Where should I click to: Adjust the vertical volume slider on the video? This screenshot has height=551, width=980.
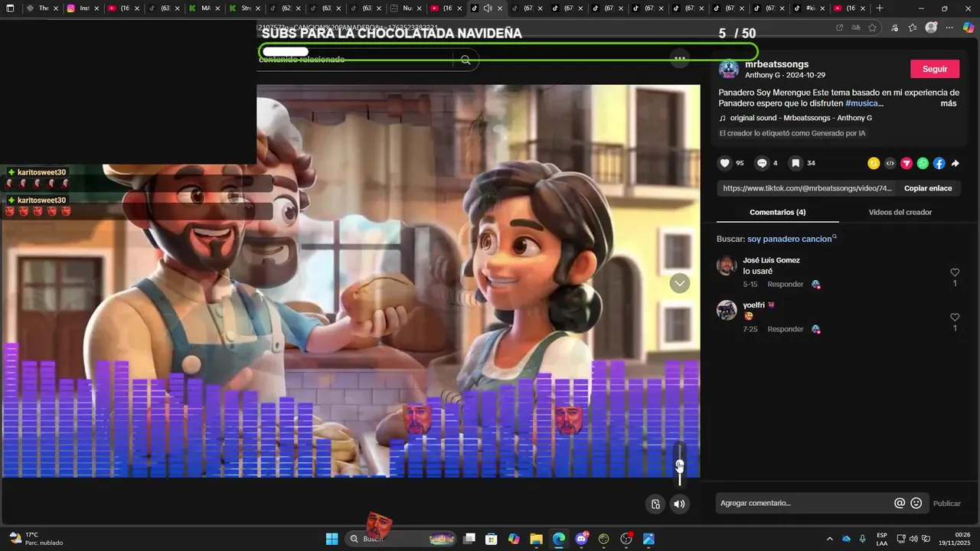click(679, 464)
